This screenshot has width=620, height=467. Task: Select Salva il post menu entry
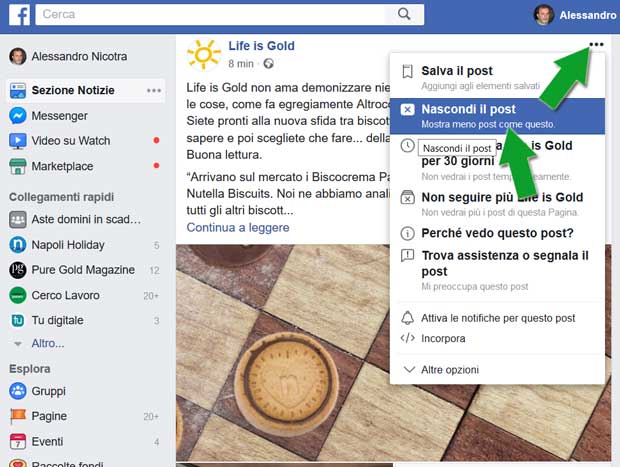497,78
